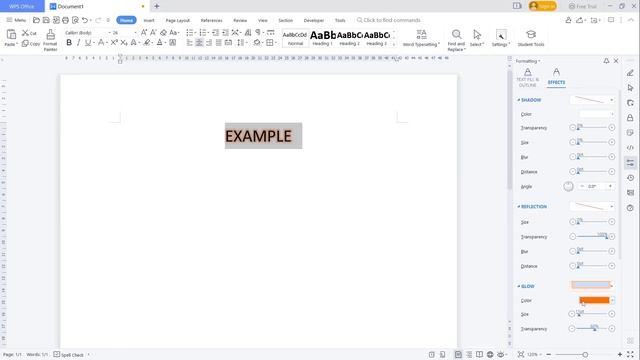
Task: Toggle Underline formatting
Action: pos(87,42)
